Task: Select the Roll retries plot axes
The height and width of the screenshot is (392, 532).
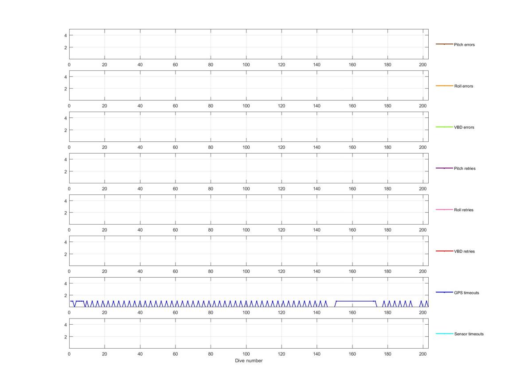Action: 249,210
